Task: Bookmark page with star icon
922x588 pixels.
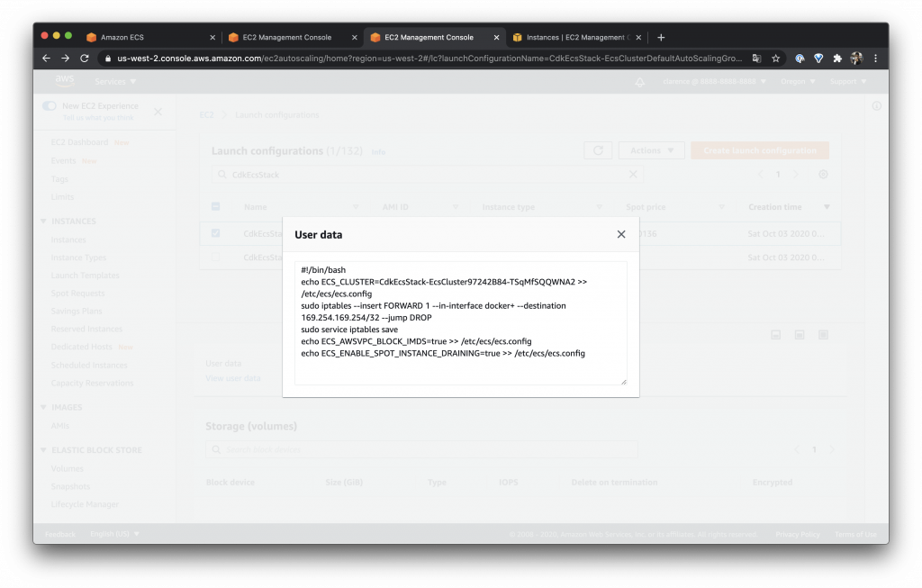Action: [775, 59]
